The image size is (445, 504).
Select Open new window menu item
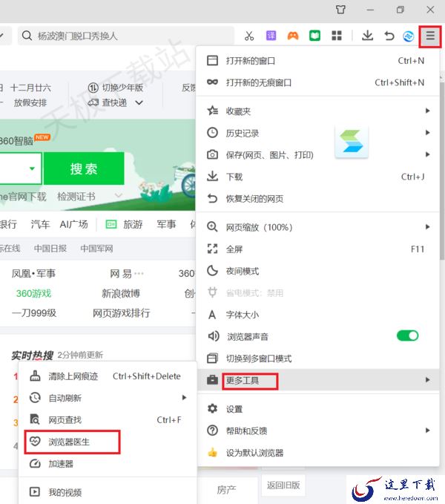point(317,61)
